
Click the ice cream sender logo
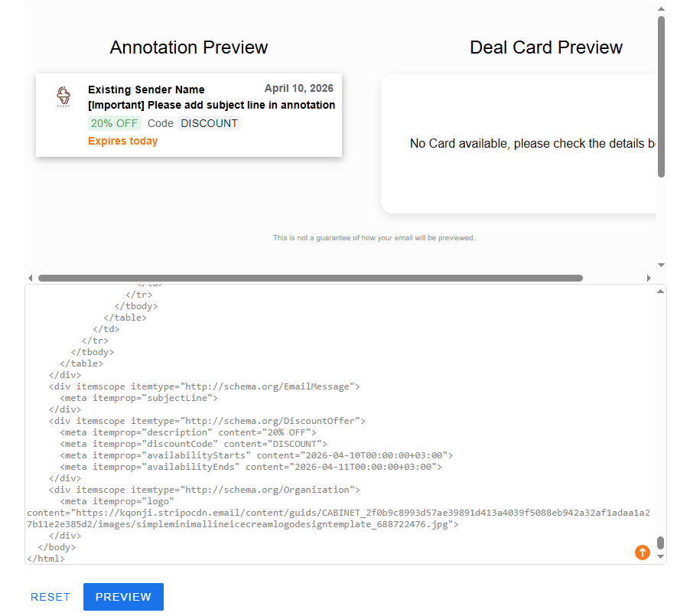tap(63, 97)
